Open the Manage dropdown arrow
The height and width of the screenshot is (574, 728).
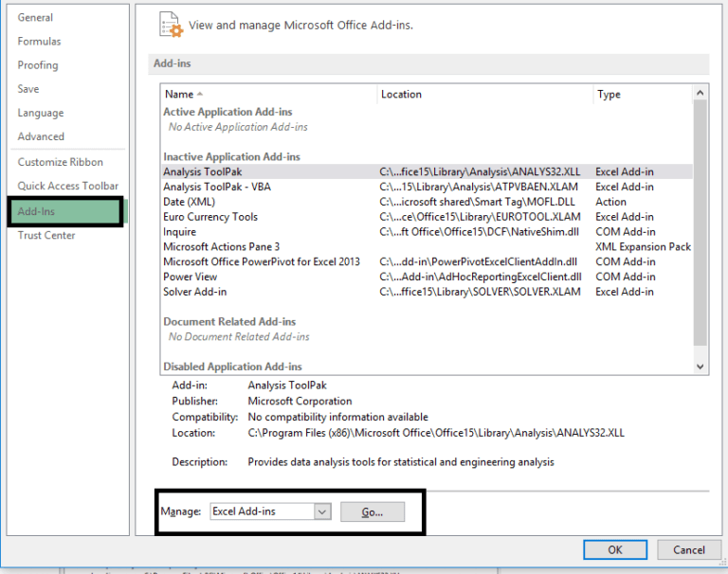click(321, 511)
